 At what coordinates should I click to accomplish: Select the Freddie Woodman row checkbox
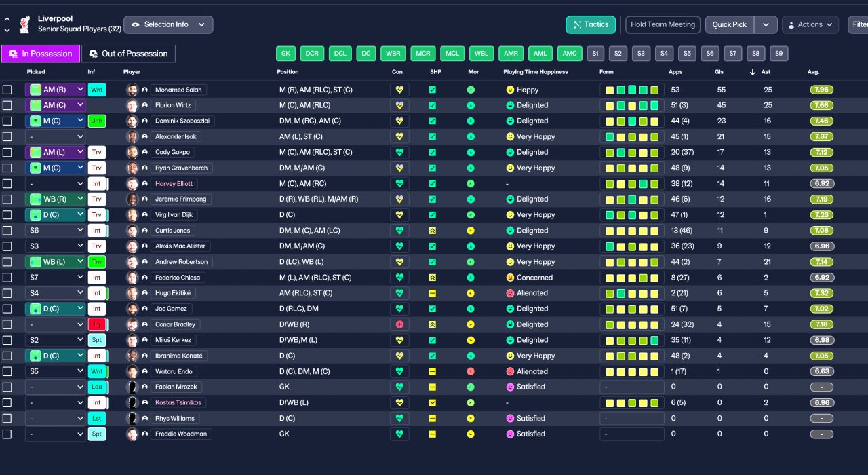[x=7, y=434]
